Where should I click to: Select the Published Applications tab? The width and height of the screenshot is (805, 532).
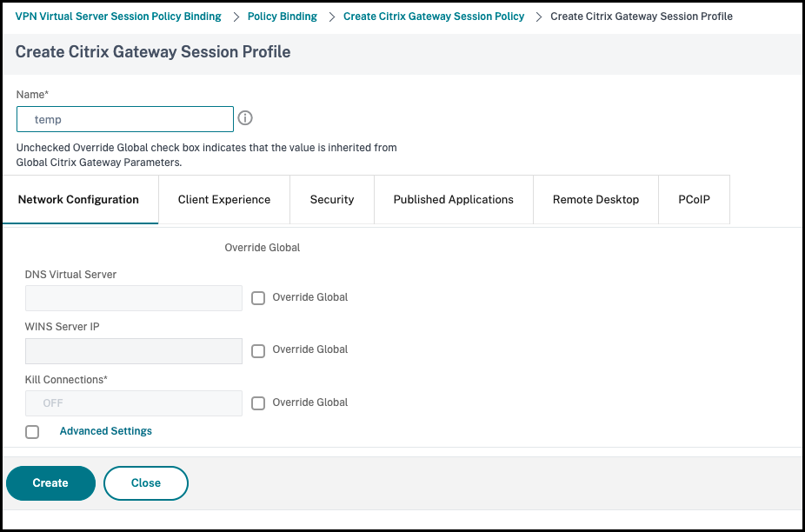coord(453,200)
